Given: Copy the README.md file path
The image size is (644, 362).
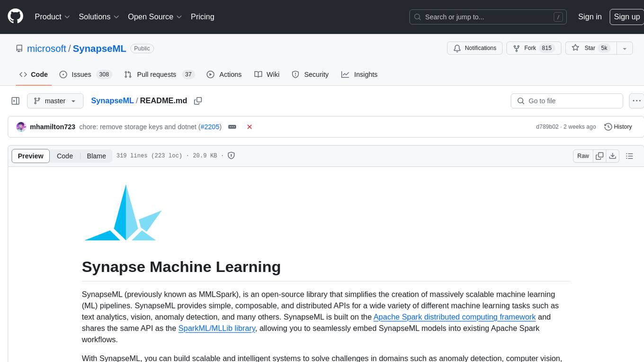Looking at the screenshot, I should tap(198, 101).
